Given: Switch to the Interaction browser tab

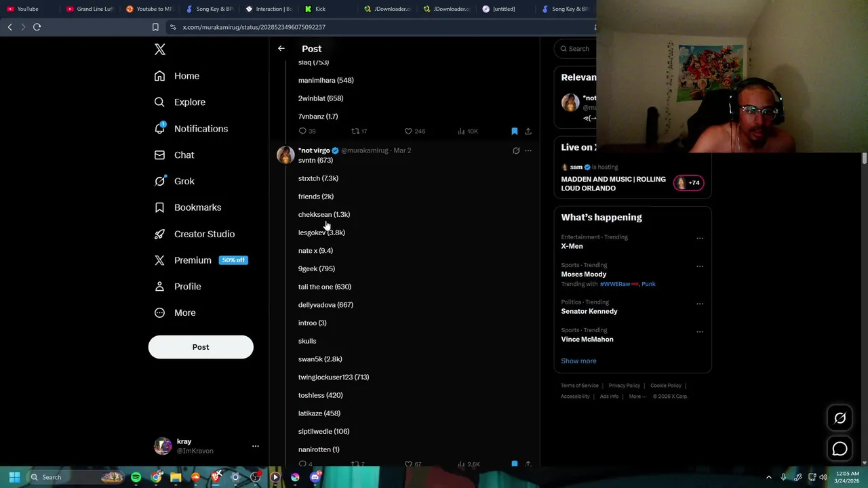Looking at the screenshot, I should 269,9.
